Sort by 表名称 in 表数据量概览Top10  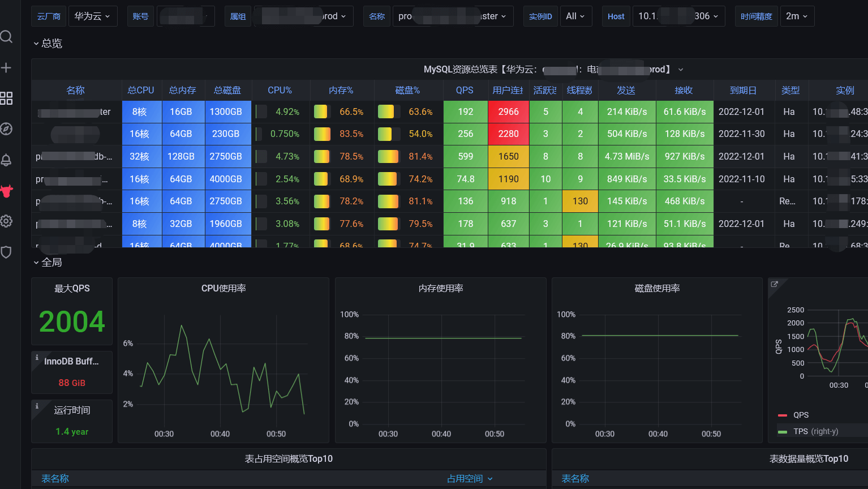575,479
